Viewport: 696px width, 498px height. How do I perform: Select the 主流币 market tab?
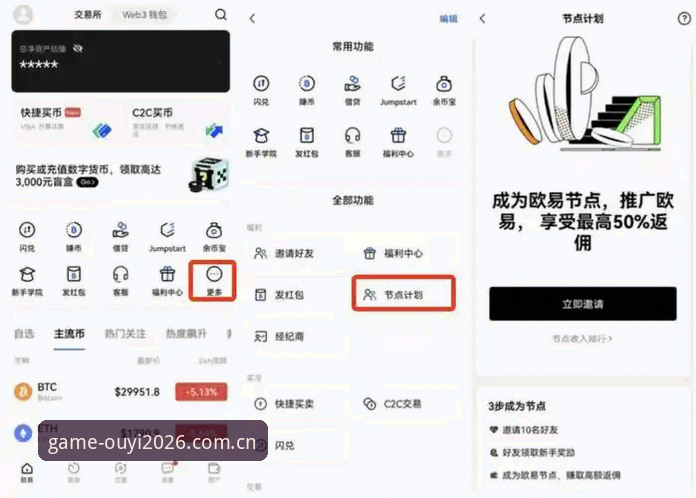point(69,334)
